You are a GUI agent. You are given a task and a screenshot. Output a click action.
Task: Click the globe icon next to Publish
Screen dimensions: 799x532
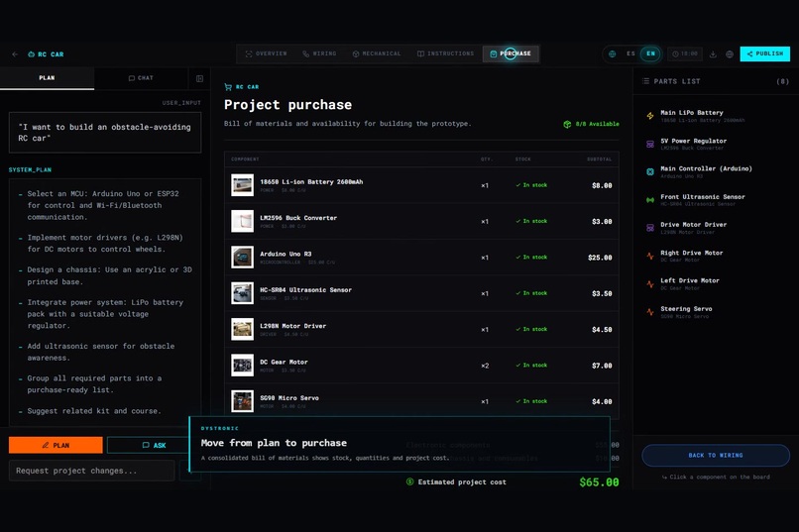[730, 53]
